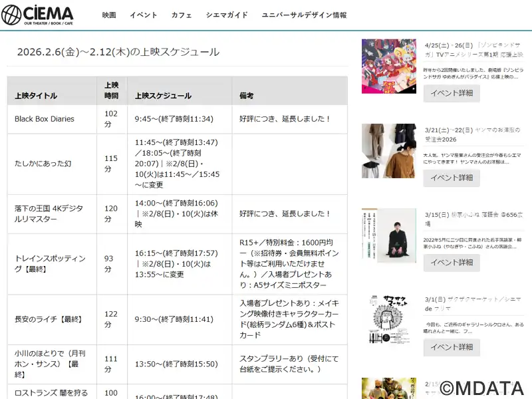Click the Black Box Diaries film title
Screen dimensions: 532x399
click(45, 119)
